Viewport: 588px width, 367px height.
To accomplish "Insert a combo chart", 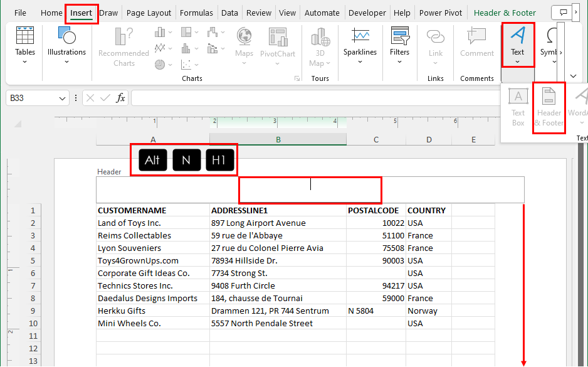I will coord(216,48).
